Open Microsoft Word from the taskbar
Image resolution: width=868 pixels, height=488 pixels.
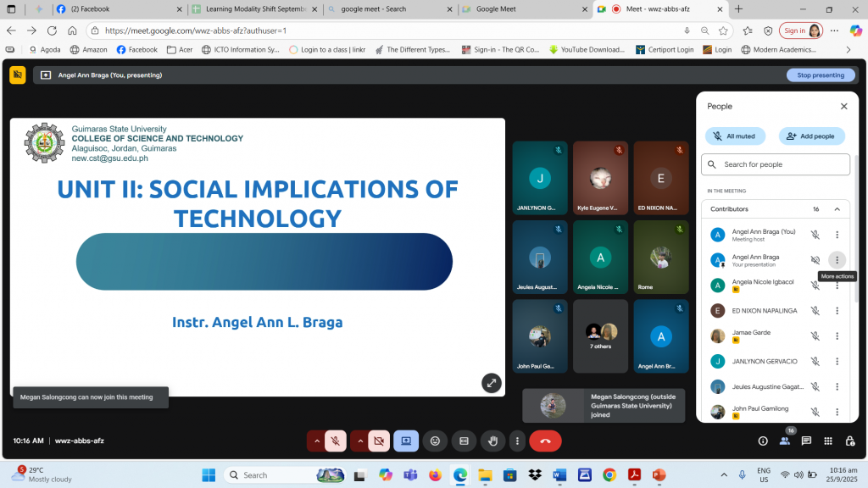click(559, 474)
